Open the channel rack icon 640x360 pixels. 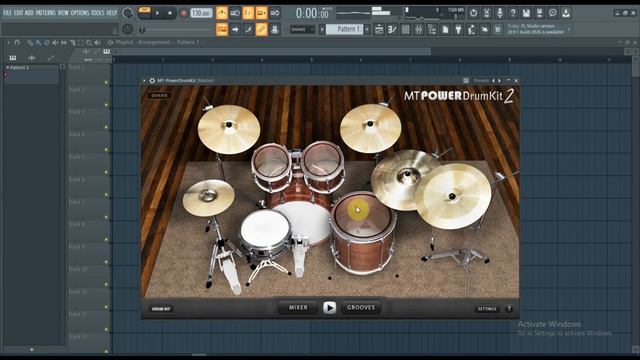pos(405,29)
